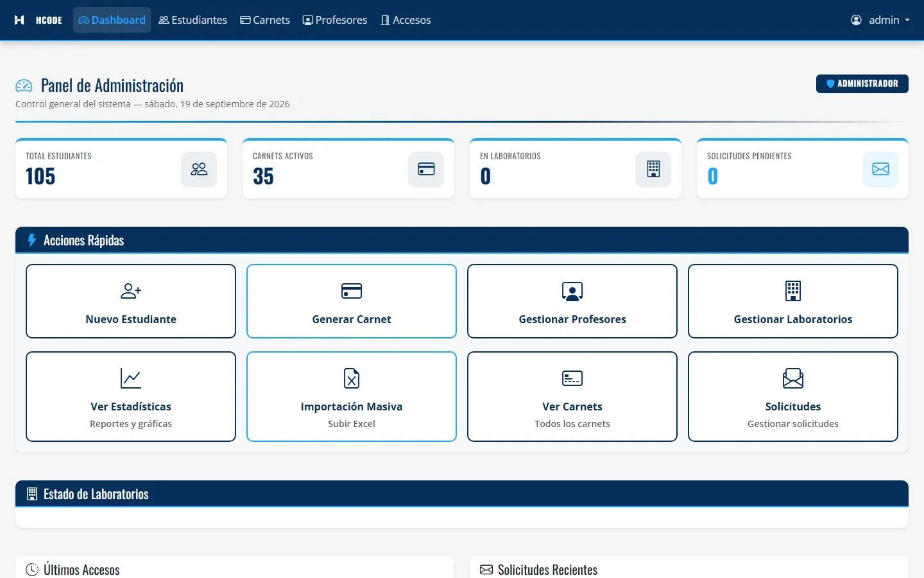Click the Estado de Laboratorios building icon
This screenshot has width=924, height=578.
click(32, 494)
